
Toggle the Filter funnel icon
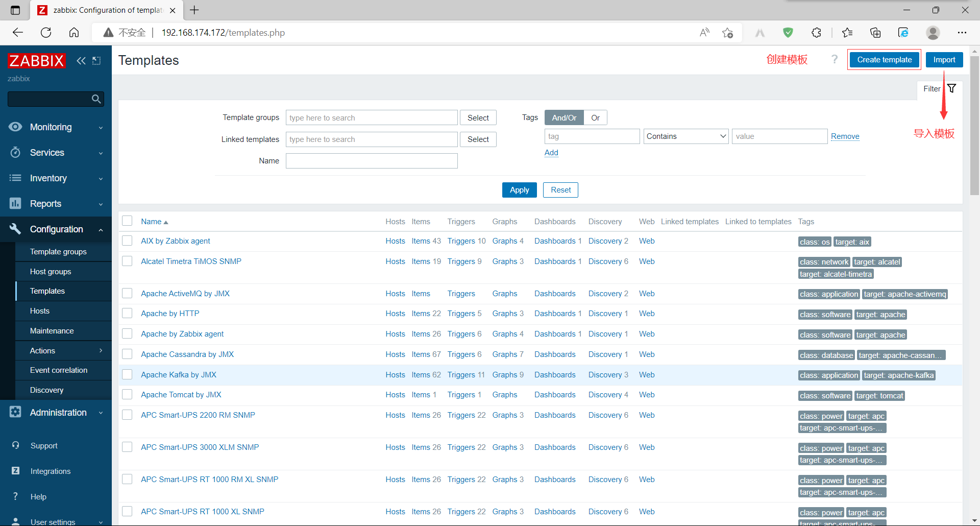[x=952, y=88]
